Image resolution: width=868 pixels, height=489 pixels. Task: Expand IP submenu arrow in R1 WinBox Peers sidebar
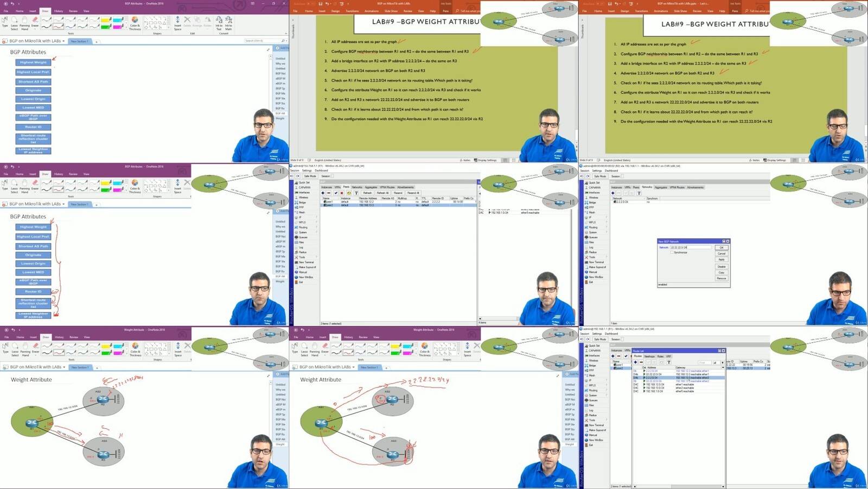(x=316, y=217)
